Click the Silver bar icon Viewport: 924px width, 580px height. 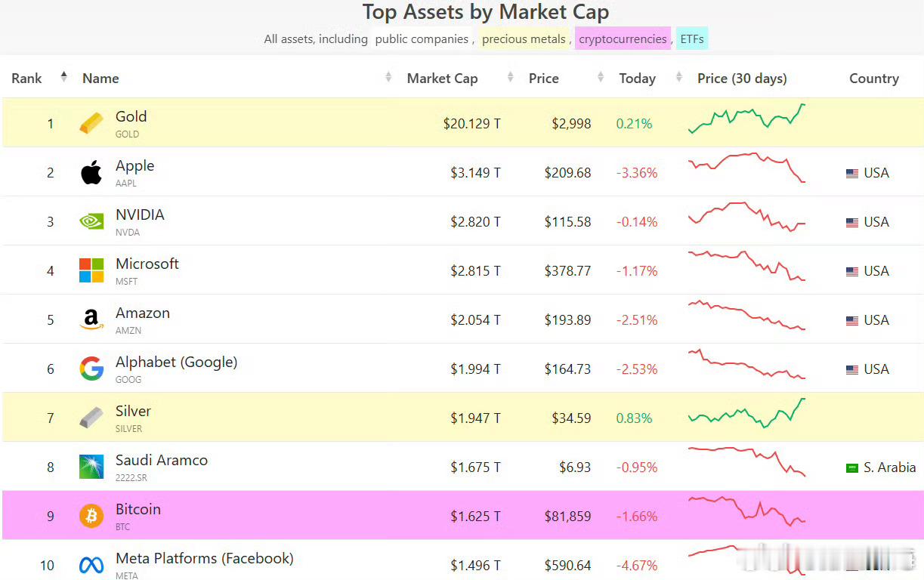(x=91, y=418)
